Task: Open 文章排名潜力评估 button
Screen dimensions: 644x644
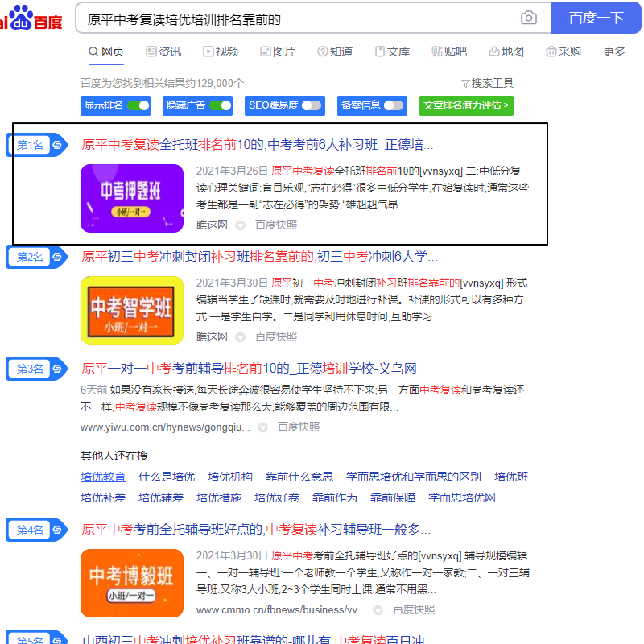Action: pos(466,105)
